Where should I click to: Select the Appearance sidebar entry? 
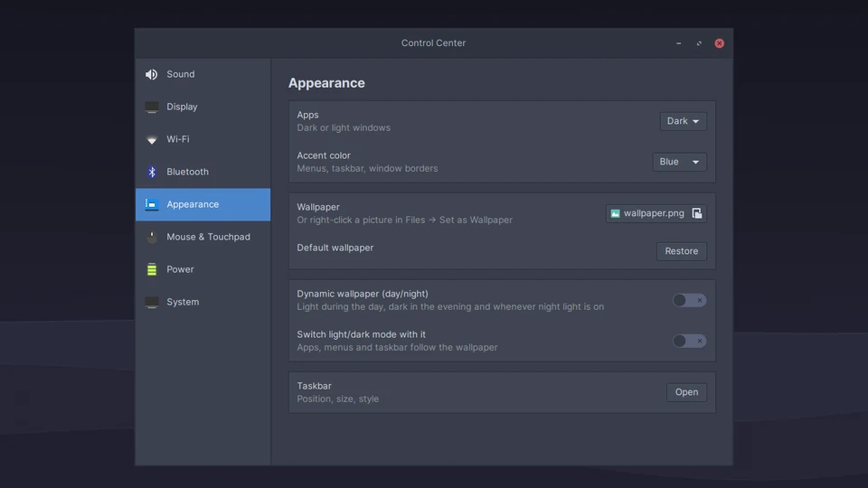click(203, 205)
